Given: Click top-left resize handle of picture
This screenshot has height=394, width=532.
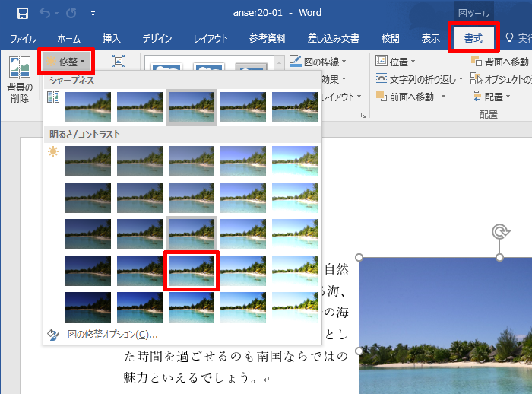Looking at the screenshot, I should 359,257.
